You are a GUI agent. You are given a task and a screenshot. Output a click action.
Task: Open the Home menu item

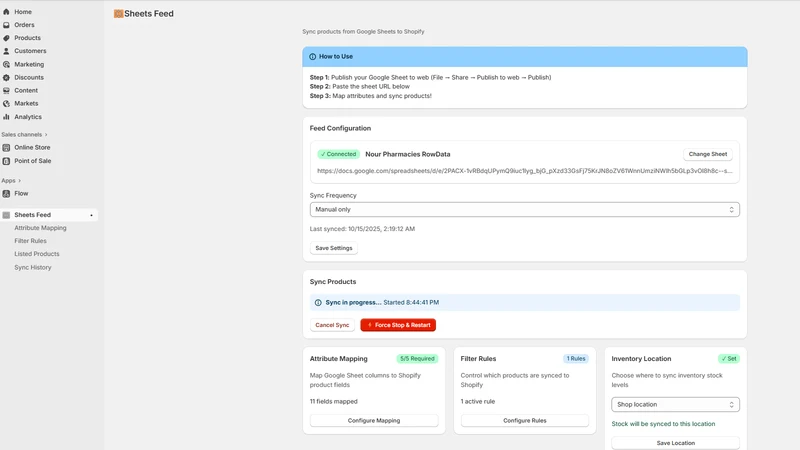point(23,12)
